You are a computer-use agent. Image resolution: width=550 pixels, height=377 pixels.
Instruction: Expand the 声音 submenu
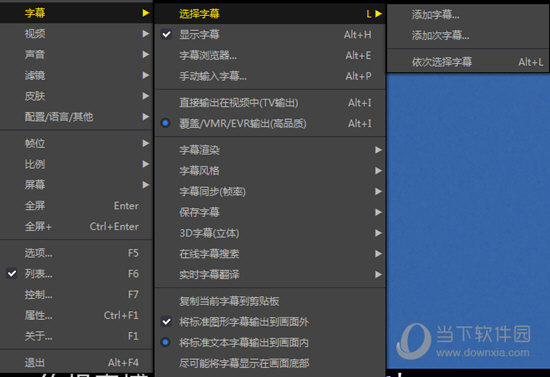point(76,54)
